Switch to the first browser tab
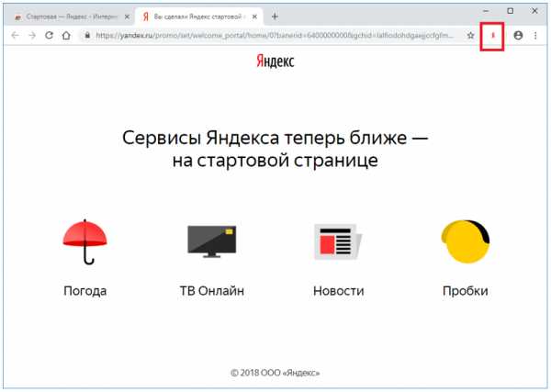Image resolution: width=551 pixels, height=392 pixels. pyautogui.click(x=72, y=17)
